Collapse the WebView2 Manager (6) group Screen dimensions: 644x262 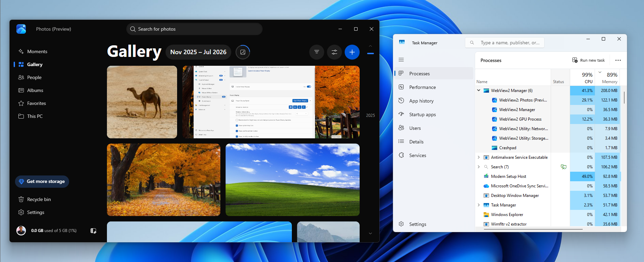[x=478, y=91]
